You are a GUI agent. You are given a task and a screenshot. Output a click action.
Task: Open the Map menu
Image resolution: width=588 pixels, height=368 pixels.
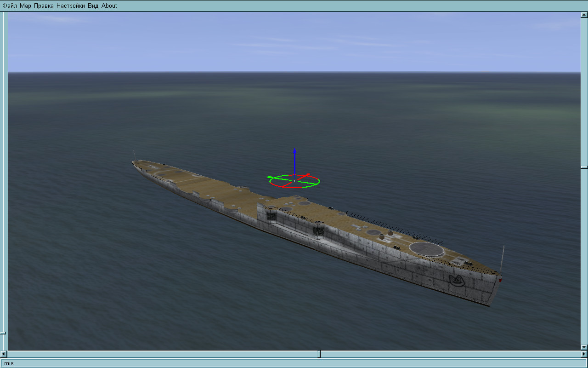click(25, 6)
